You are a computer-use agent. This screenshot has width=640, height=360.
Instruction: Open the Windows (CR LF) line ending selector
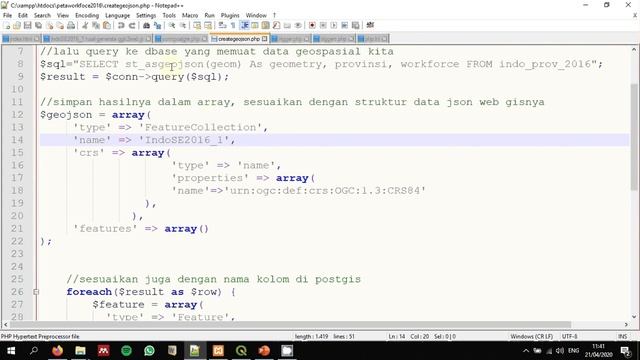tap(531, 336)
